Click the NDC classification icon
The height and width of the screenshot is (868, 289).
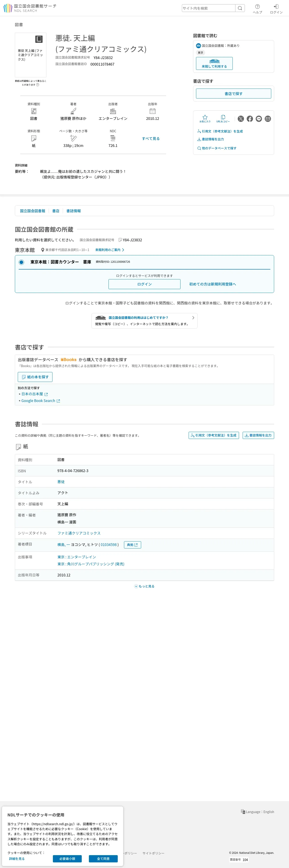click(x=113, y=138)
